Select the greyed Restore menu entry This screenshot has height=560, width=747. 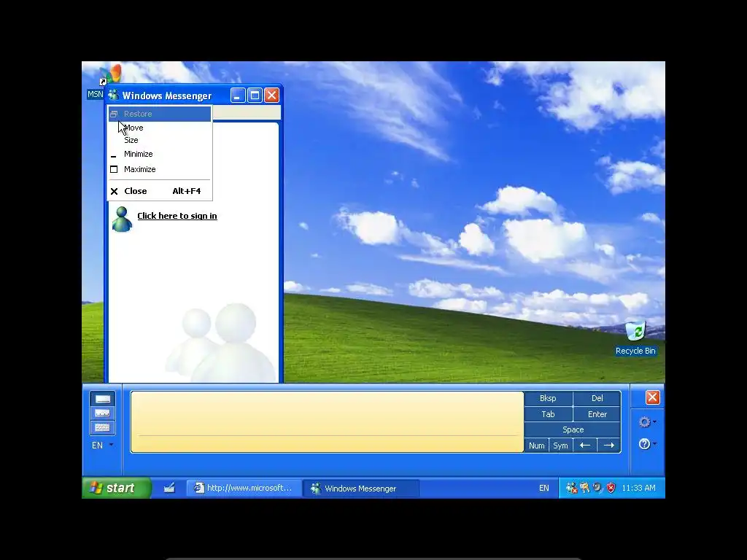tap(160, 114)
